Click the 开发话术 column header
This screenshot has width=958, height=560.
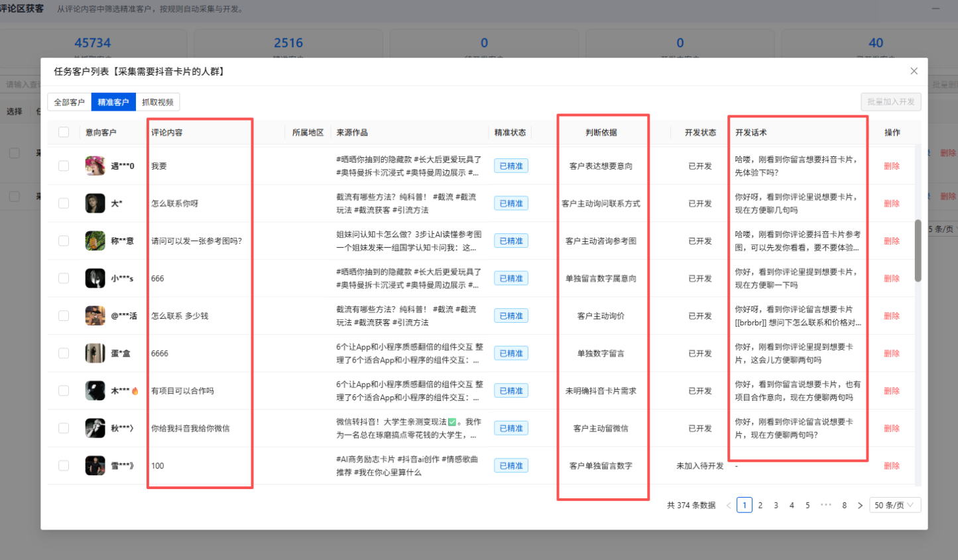click(x=751, y=133)
